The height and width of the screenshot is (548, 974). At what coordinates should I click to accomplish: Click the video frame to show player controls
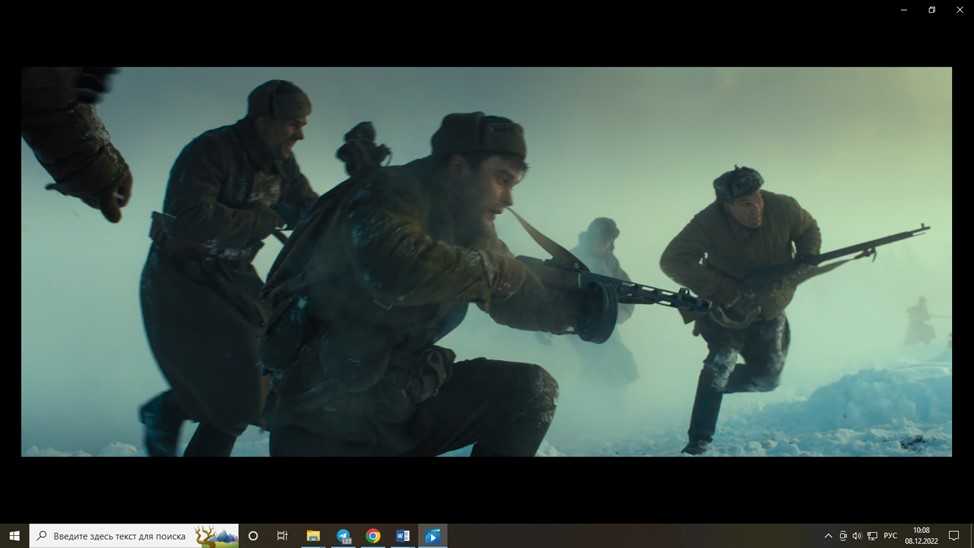pyautogui.click(x=486, y=262)
